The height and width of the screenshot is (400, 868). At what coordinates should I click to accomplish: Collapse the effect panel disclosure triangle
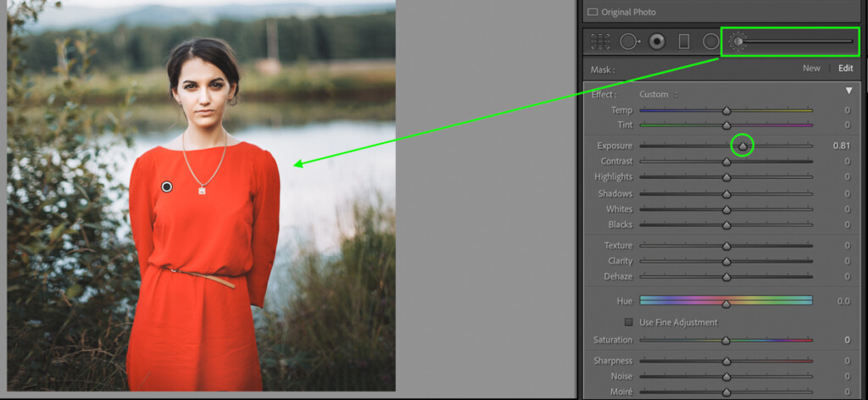[x=849, y=91]
